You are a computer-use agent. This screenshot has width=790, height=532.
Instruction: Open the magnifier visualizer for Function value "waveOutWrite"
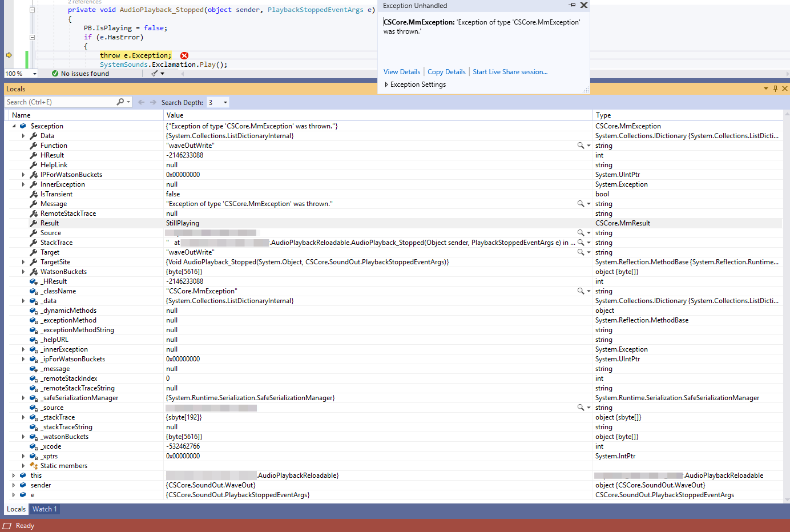click(579, 145)
